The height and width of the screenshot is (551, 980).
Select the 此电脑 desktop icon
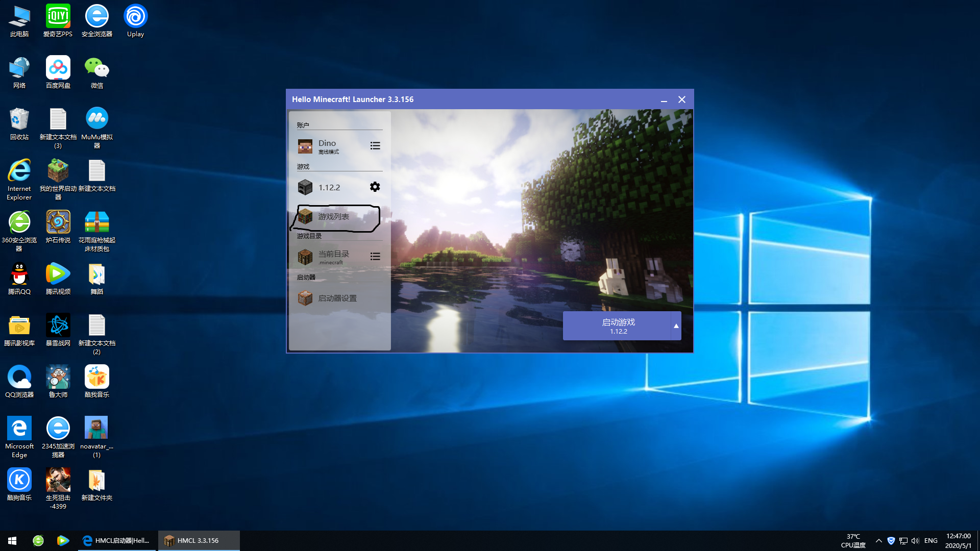[19, 21]
